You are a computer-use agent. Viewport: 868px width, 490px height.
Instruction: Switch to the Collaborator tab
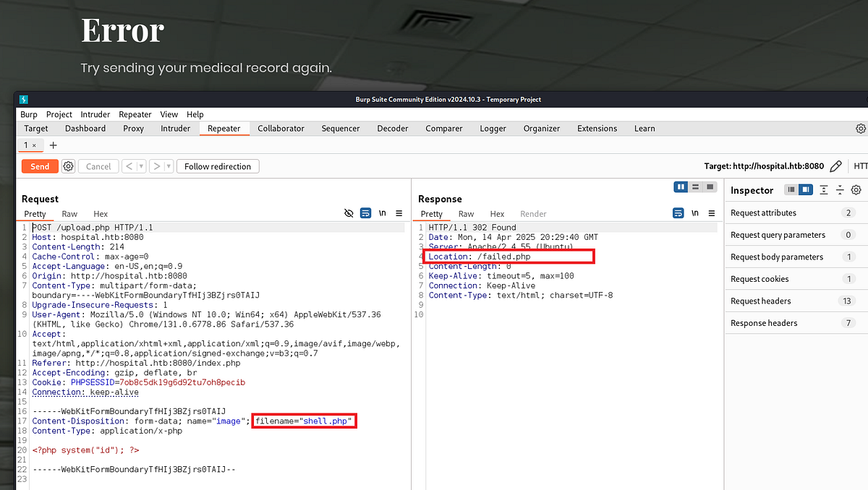tap(281, 129)
